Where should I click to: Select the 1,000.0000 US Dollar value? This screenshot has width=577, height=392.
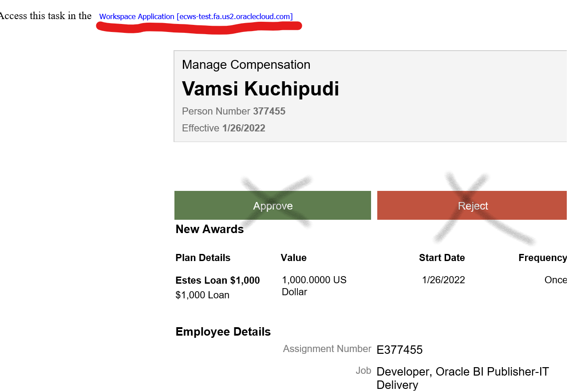(314, 285)
